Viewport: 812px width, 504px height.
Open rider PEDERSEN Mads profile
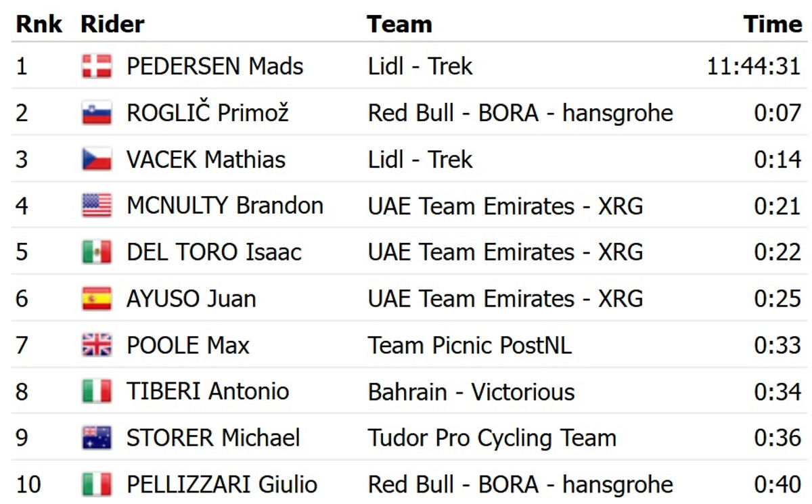[215, 66]
